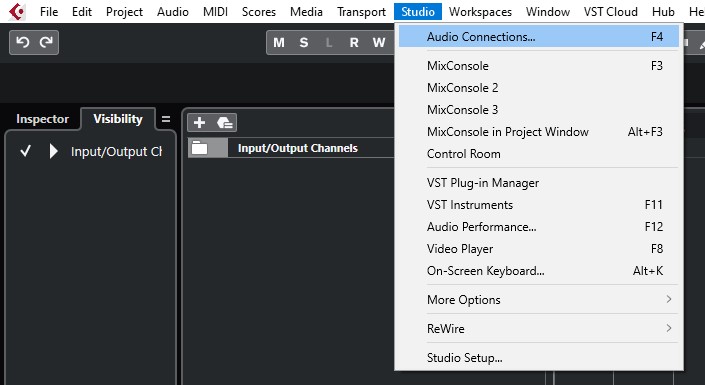Click the Input/Output Channels folder icon
The height and width of the screenshot is (385, 705).
199,148
